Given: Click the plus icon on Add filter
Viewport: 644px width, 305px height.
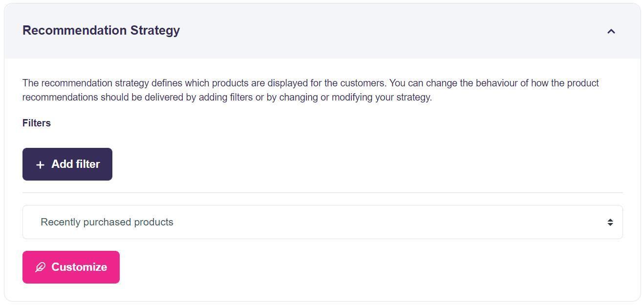Looking at the screenshot, I should click(x=40, y=165).
